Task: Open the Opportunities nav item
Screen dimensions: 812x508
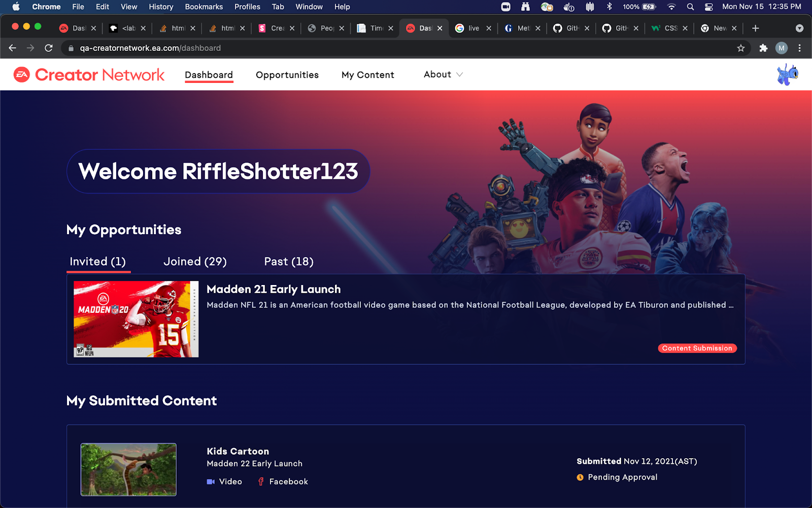Action: (x=287, y=75)
